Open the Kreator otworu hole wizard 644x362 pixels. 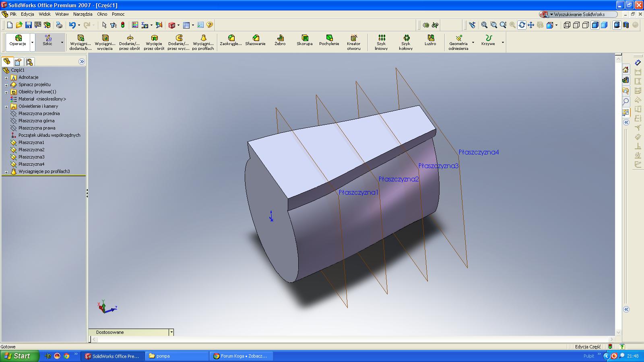(x=354, y=42)
